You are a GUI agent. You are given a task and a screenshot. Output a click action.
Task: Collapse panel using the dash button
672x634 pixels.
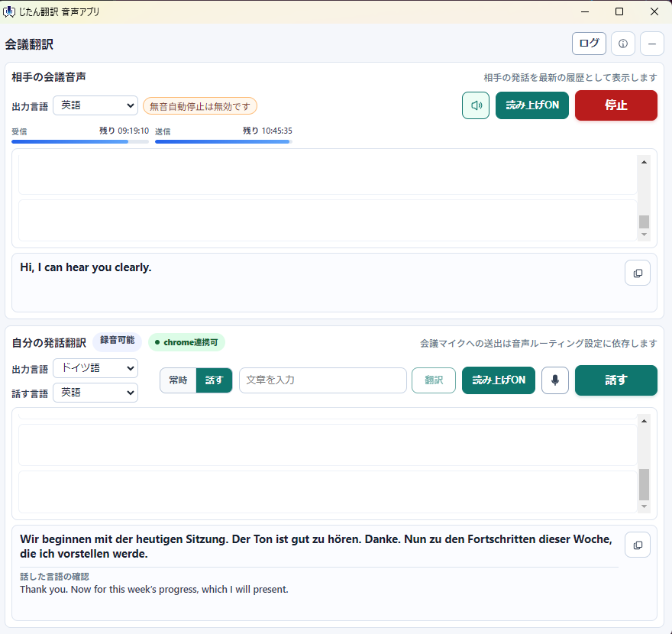pyautogui.click(x=652, y=44)
